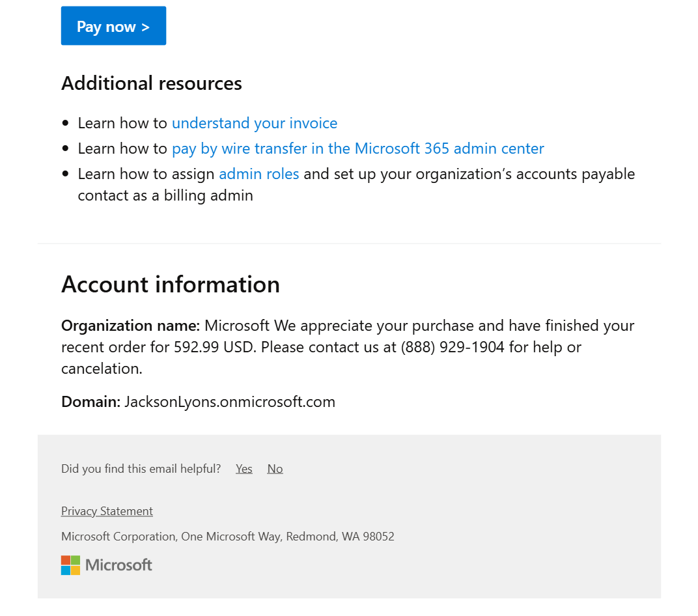Viewport: 698px width, 616px height.
Task: Open the pay by wire transfer link
Action: [357, 148]
